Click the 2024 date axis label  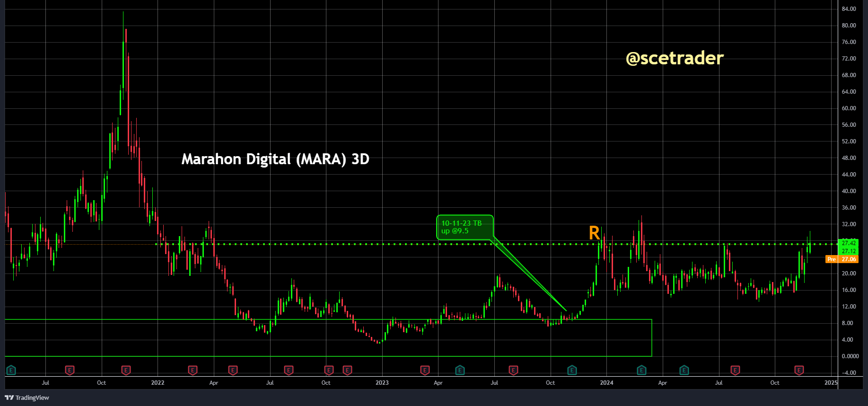tap(606, 383)
